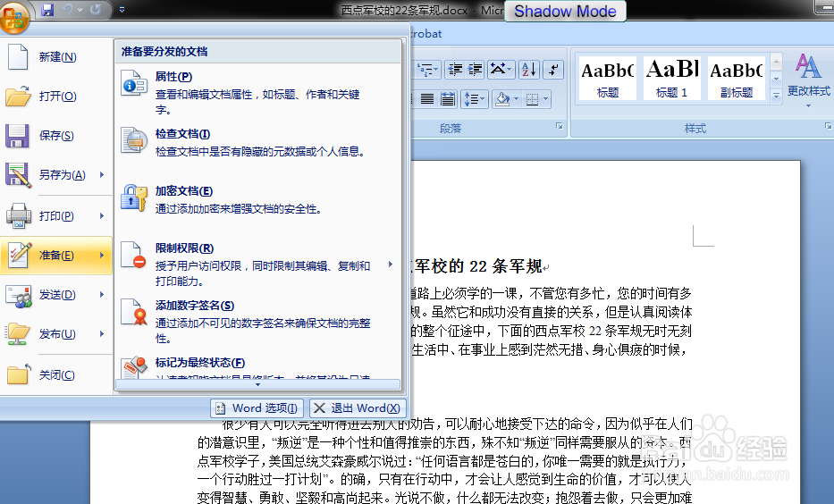The image size is (834, 504).
Task: Click the new blank document icon
Action: tap(18, 57)
